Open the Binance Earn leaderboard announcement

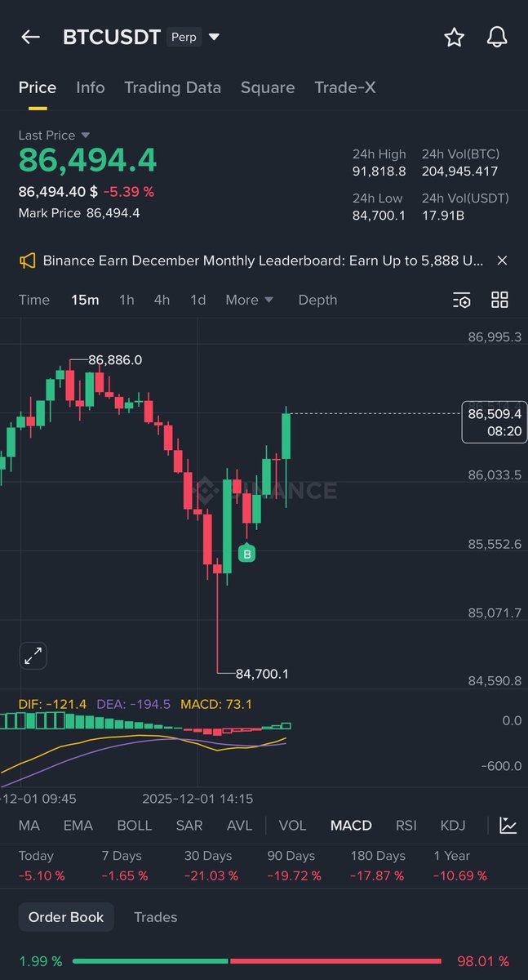click(x=263, y=261)
